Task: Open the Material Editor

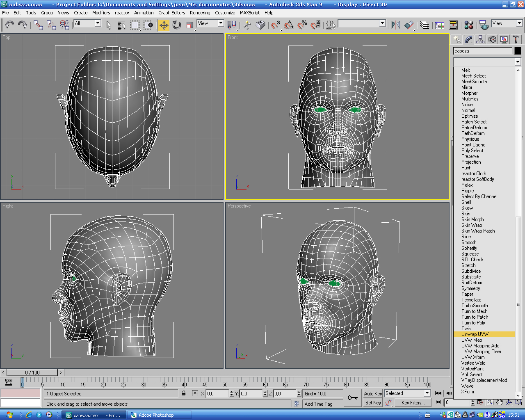Action: coord(469,25)
